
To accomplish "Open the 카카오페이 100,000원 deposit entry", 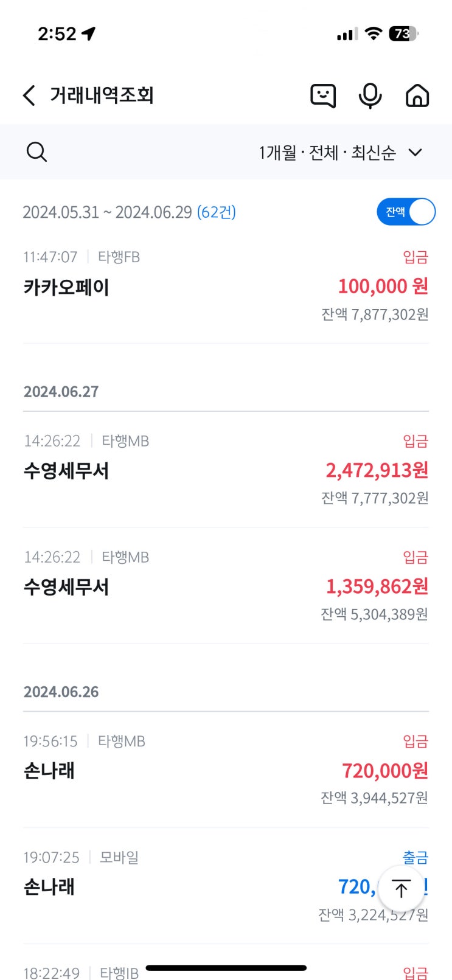I will point(226,286).
